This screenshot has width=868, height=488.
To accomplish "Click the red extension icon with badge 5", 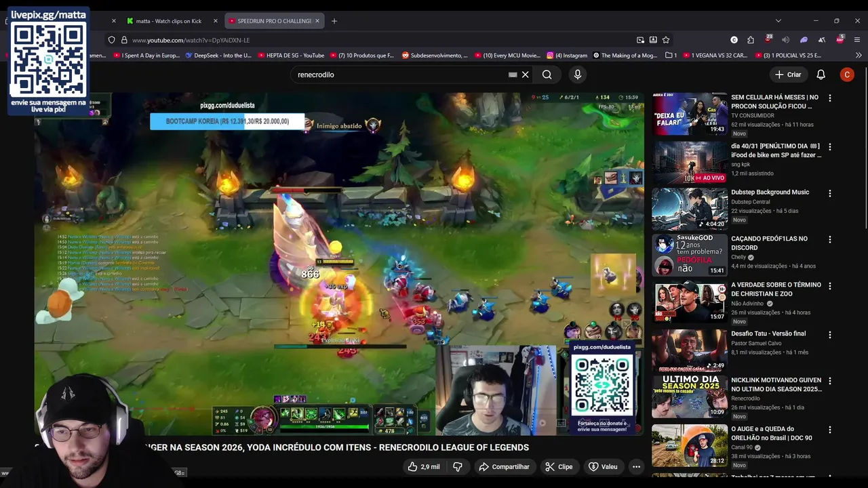I will click(x=840, y=39).
